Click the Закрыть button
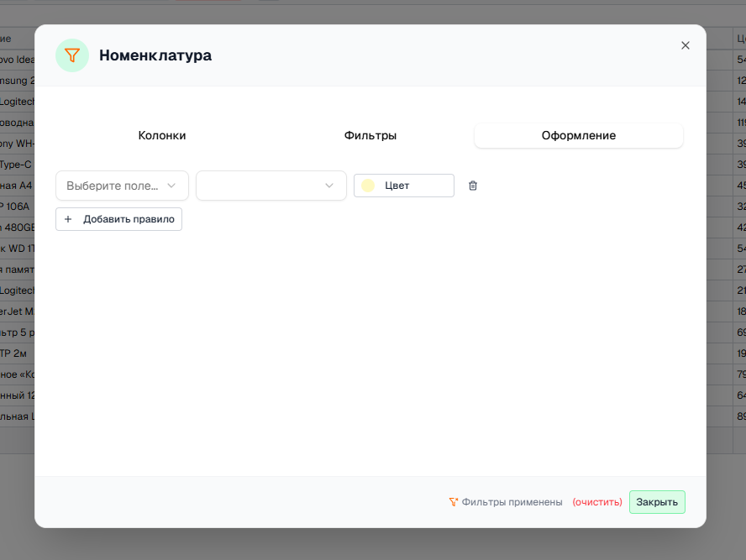Viewport: 746px width, 560px height. tap(657, 502)
